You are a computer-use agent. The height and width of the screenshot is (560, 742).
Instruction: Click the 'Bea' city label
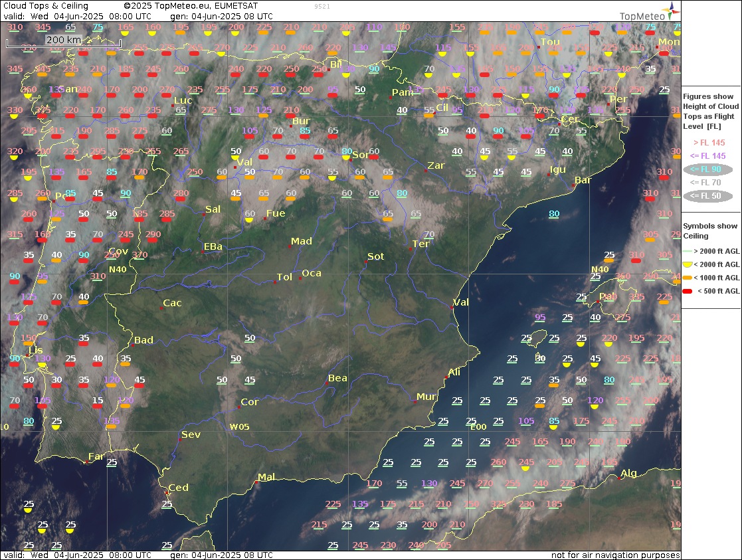click(x=337, y=378)
